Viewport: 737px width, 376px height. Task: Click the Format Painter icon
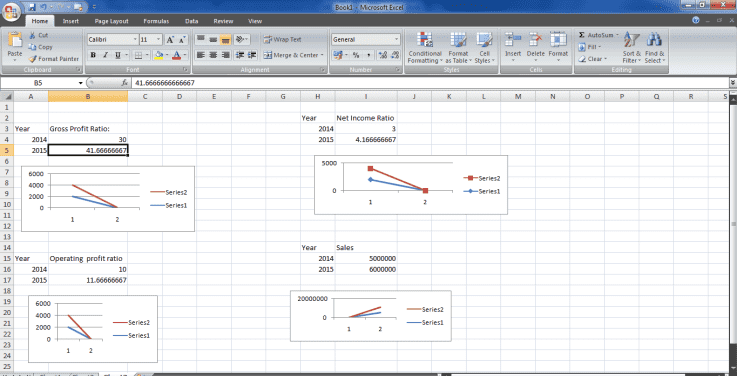click(32, 59)
